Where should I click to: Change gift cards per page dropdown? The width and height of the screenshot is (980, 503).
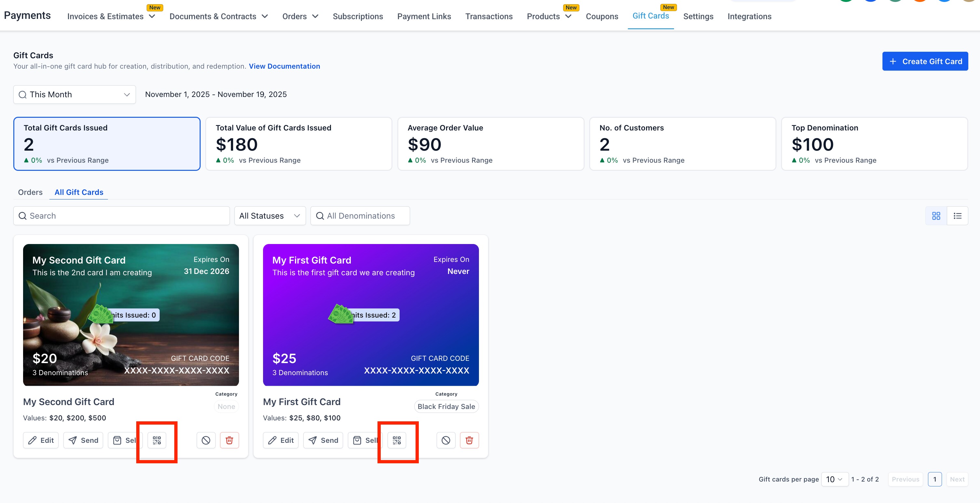(834, 479)
